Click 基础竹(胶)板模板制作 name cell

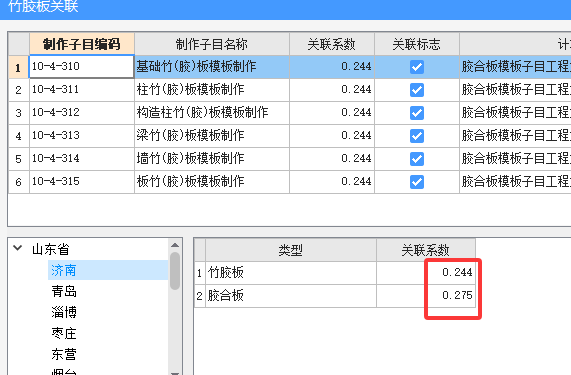pyautogui.click(x=212, y=67)
